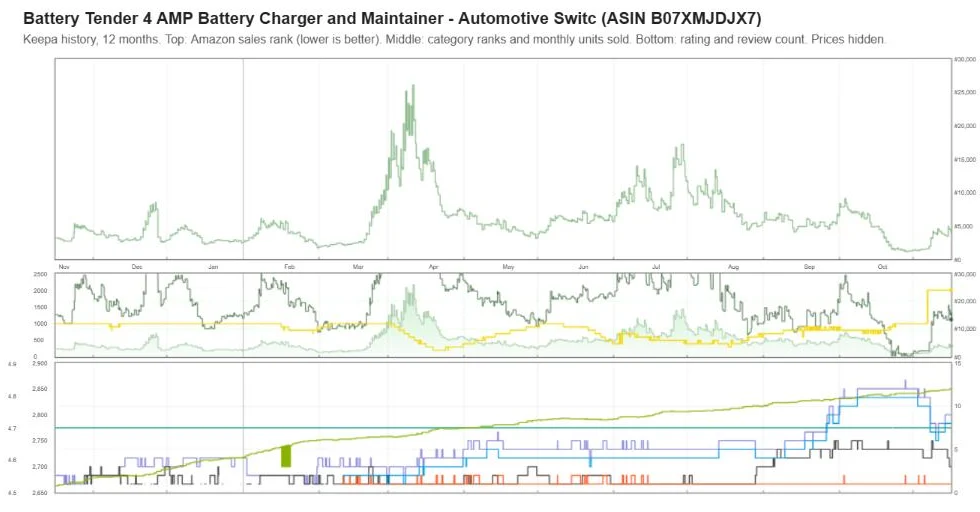This screenshot has height=512, width=980.
Task: Select the Oct month axis label
Action: (x=882, y=267)
